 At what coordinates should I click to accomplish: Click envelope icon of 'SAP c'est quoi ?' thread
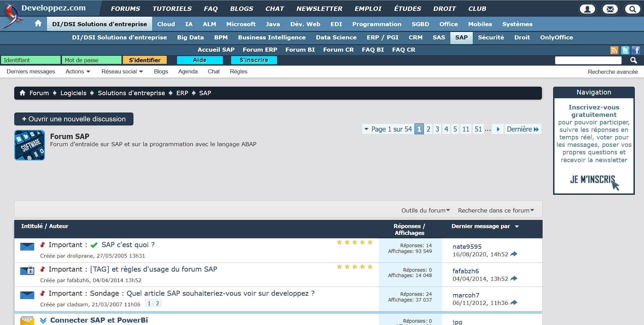(x=27, y=246)
